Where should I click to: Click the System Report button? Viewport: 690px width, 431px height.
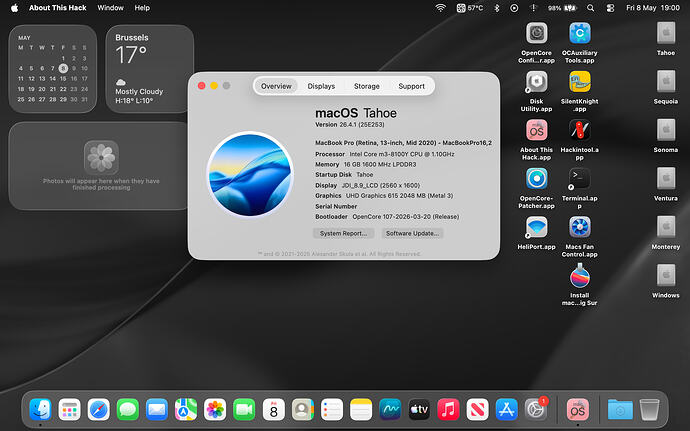343,233
